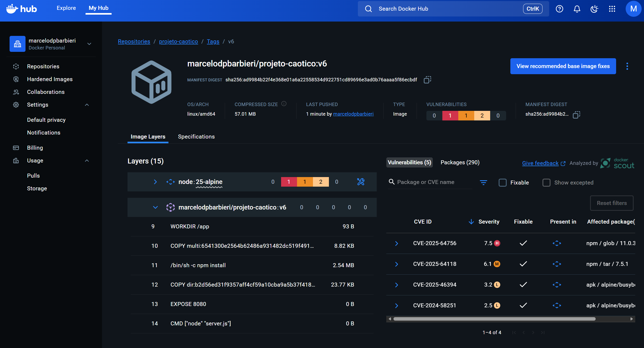This screenshot has width=644, height=348.
Task: Expand the node:25-alpine layer group
Action: click(x=155, y=182)
